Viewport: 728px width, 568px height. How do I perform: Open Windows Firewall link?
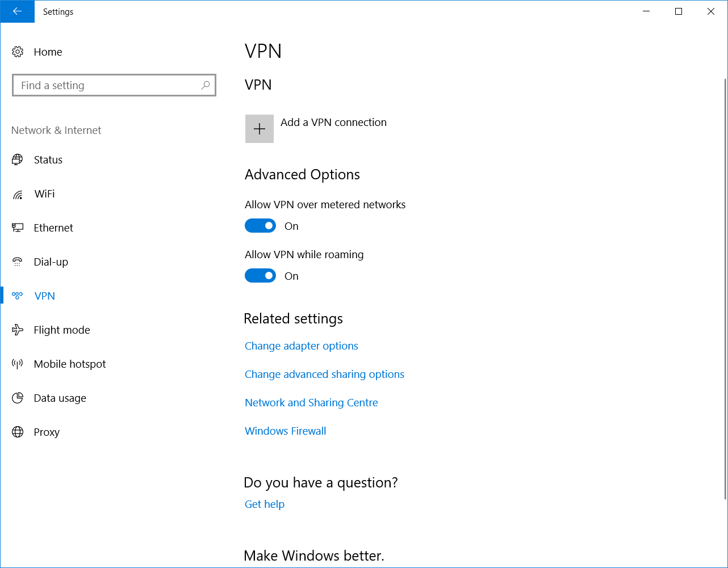click(x=285, y=431)
